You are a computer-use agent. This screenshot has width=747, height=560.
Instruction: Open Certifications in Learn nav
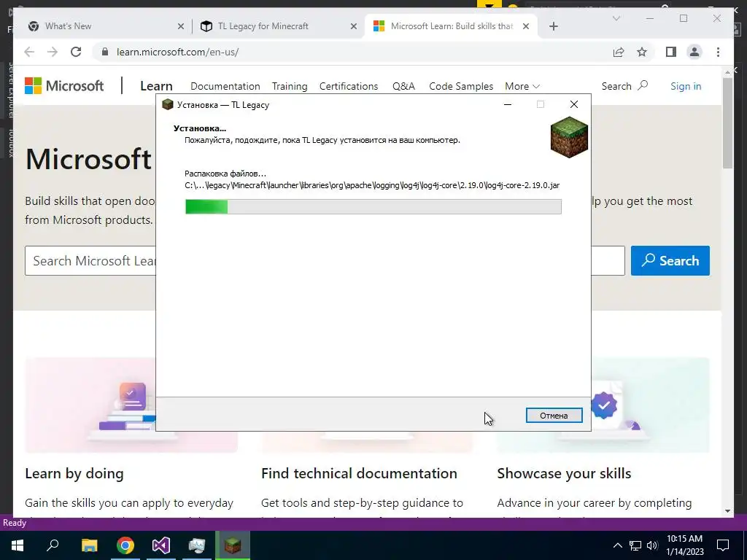point(349,86)
